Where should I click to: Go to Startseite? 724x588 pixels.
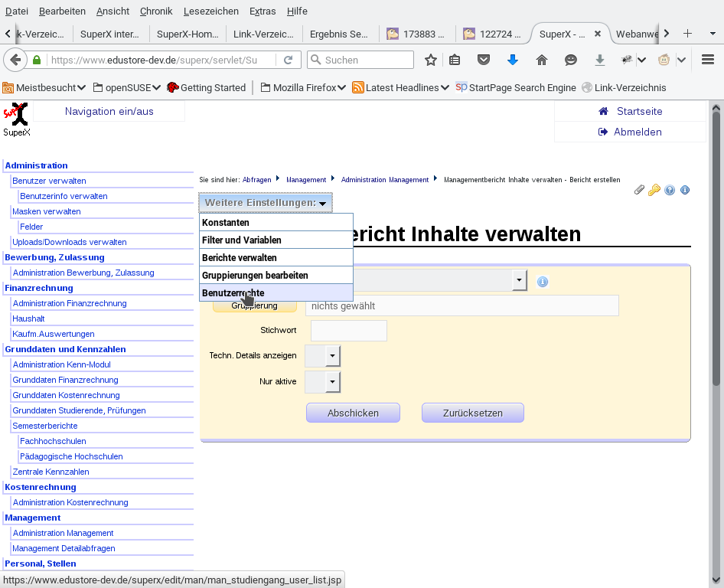631,111
